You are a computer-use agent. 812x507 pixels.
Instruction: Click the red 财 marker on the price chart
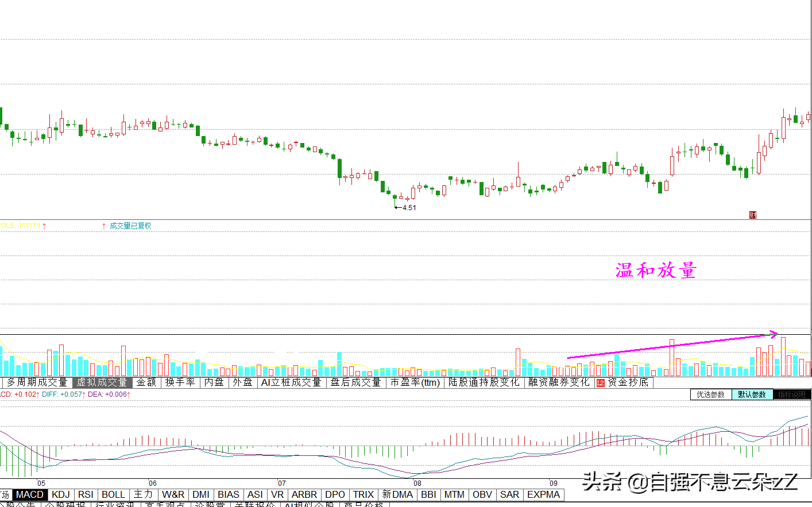tap(753, 215)
